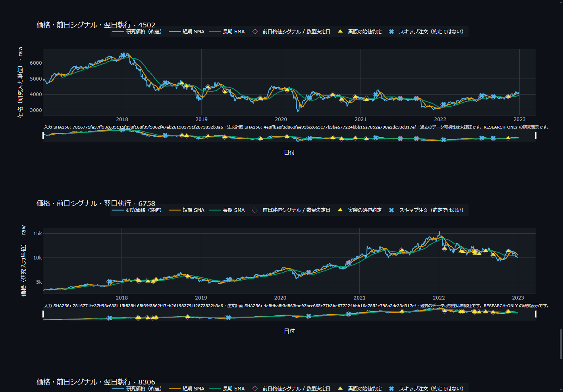Hide the 長期 SMA trace in the 4502 chart

pos(227,32)
